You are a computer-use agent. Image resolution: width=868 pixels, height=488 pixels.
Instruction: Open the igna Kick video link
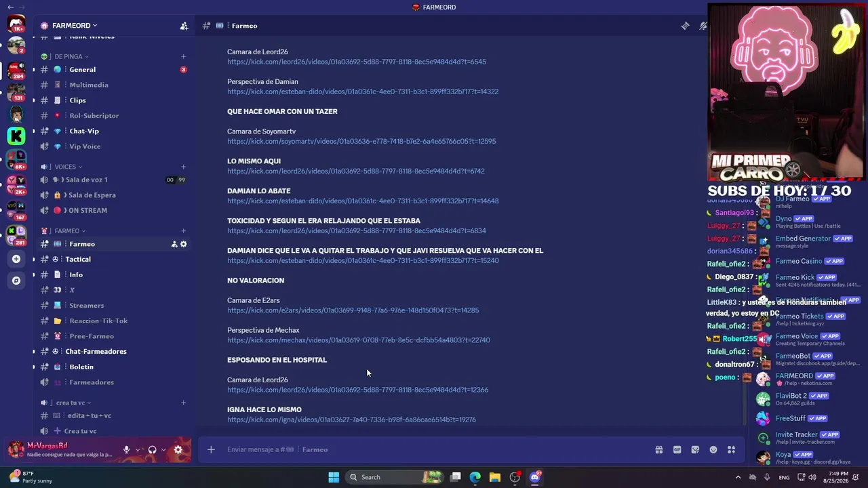[351, 420]
